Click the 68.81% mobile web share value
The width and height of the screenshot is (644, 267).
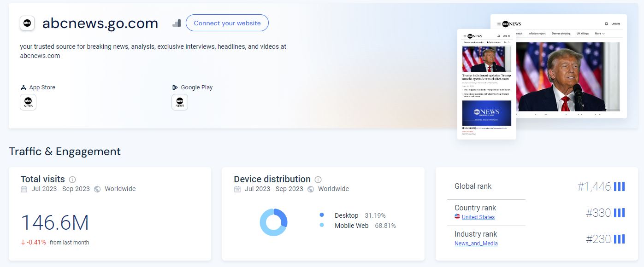click(x=385, y=226)
